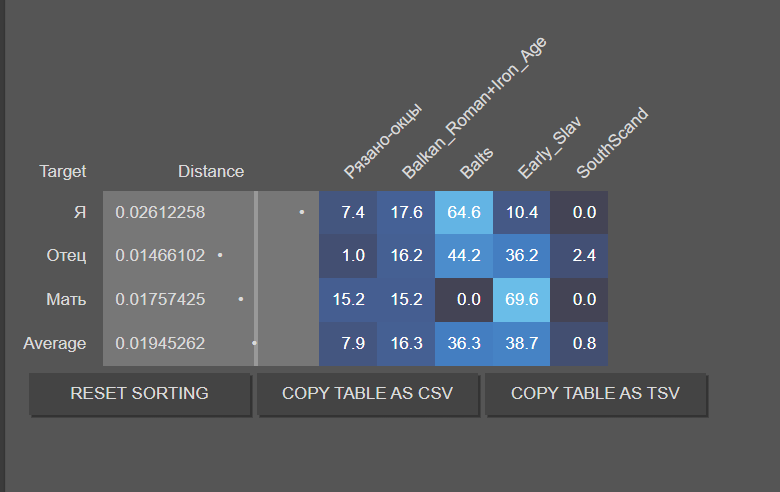Sort by the Distance column header
Viewport: 780px width, 492px height.
tap(210, 171)
